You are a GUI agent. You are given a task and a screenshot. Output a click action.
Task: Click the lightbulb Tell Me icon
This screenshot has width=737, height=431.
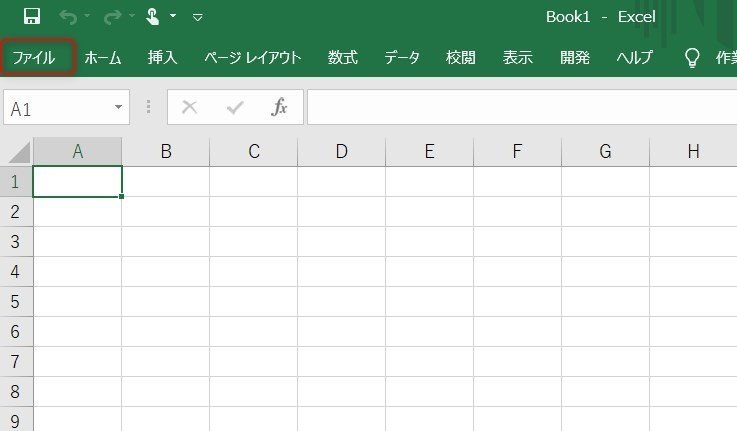point(691,58)
